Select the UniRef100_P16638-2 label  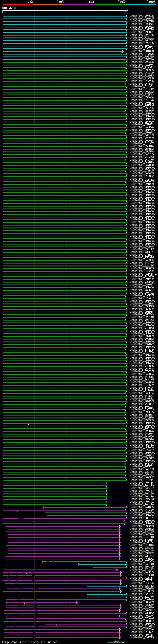143,274
